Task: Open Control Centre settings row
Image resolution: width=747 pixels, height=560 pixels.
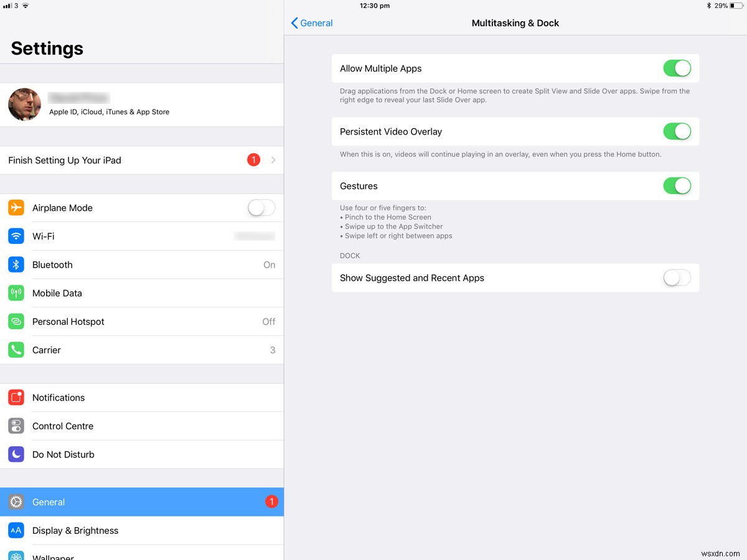Action: (142, 426)
